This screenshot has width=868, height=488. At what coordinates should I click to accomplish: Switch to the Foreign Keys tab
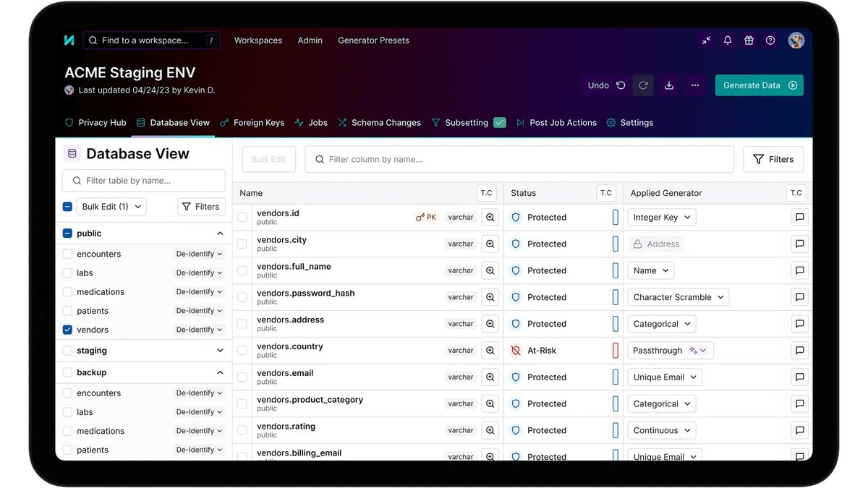pos(252,123)
